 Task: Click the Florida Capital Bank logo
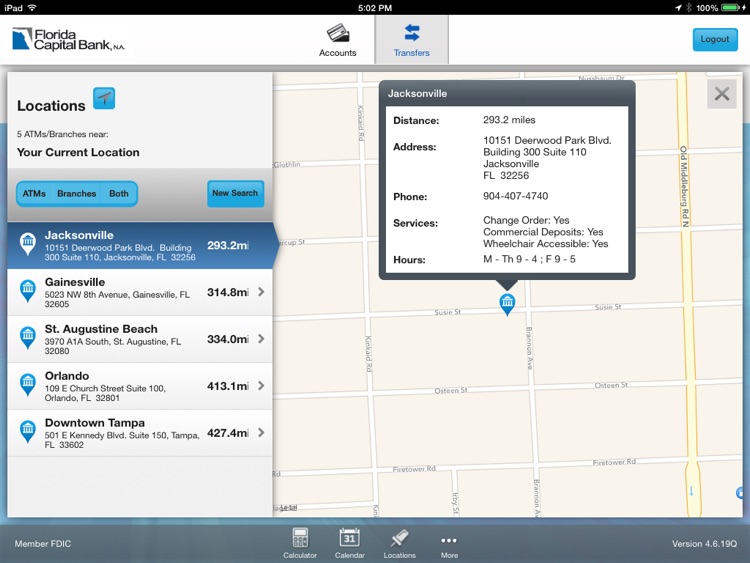tap(68, 40)
